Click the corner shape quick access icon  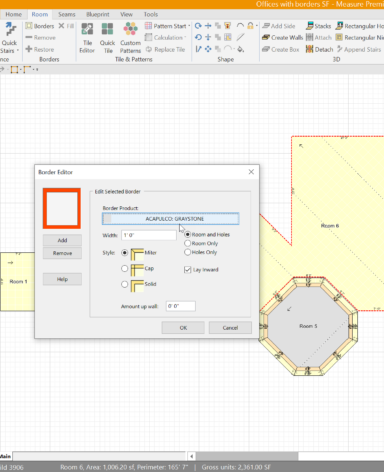coord(27,69)
